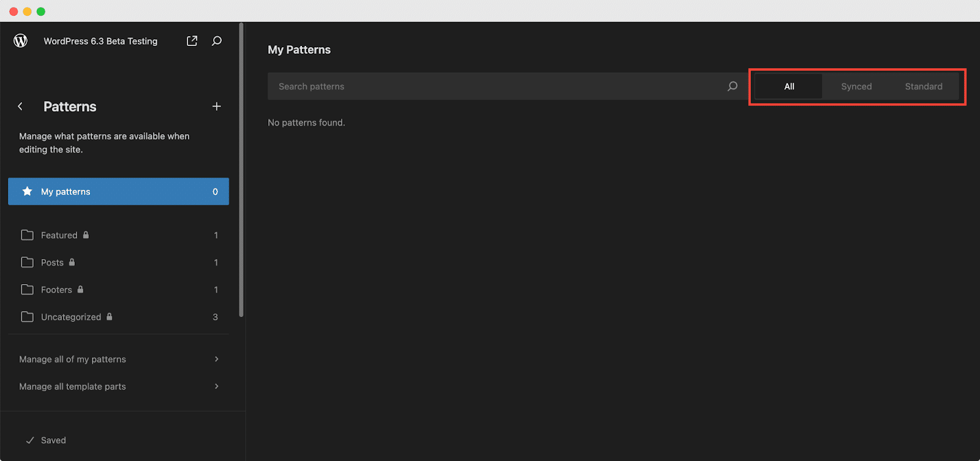The height and width of the screenshot is (461, 980).
Task: Click the No patterns found message
Action: tap(306, 122)
